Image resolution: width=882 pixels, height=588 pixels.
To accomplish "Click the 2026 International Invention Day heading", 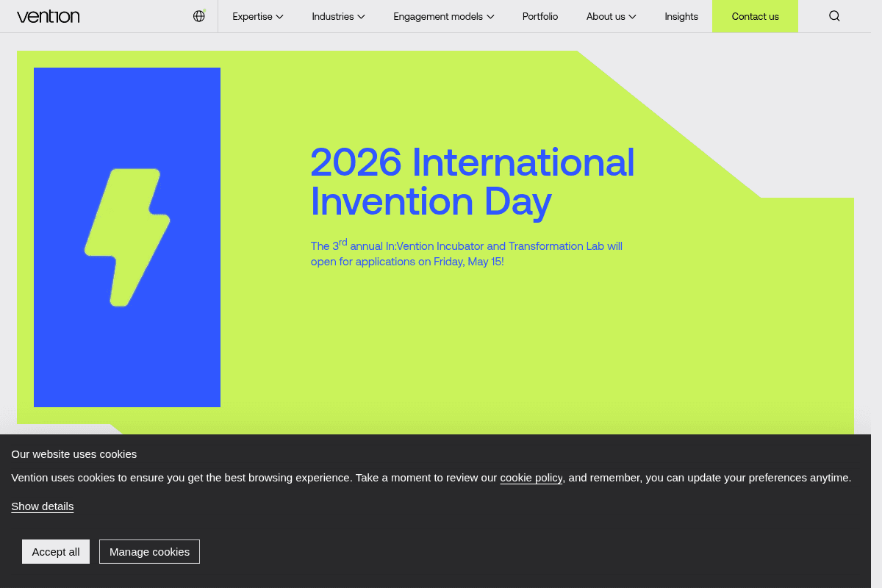I will [x=473, y=182].
